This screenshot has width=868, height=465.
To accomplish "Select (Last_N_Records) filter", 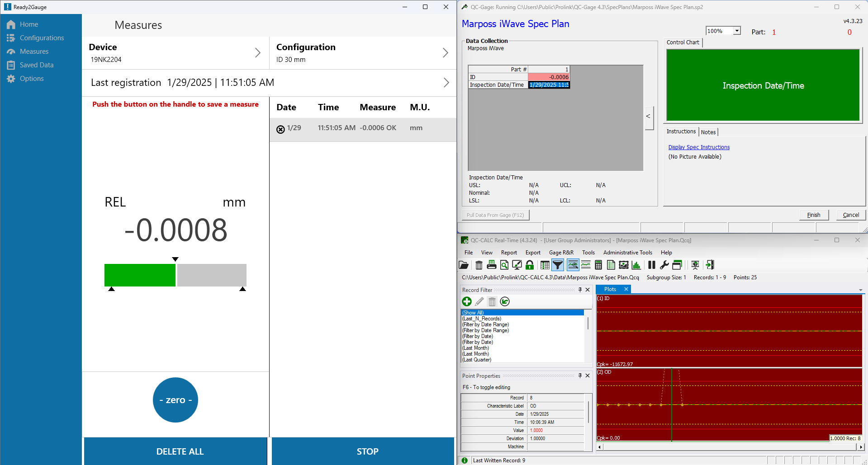I will 482,319.
